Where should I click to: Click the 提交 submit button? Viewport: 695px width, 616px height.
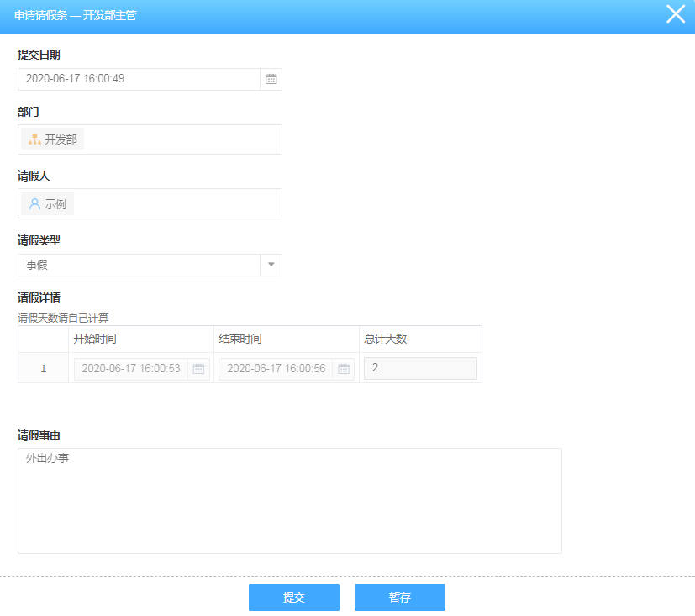point(294,598)
